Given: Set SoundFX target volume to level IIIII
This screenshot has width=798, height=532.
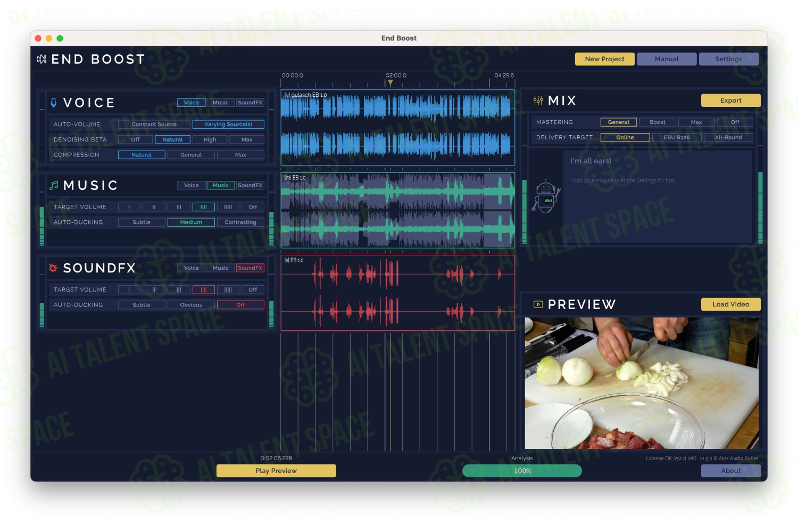Looking at the screenshot, I should 228,290.
